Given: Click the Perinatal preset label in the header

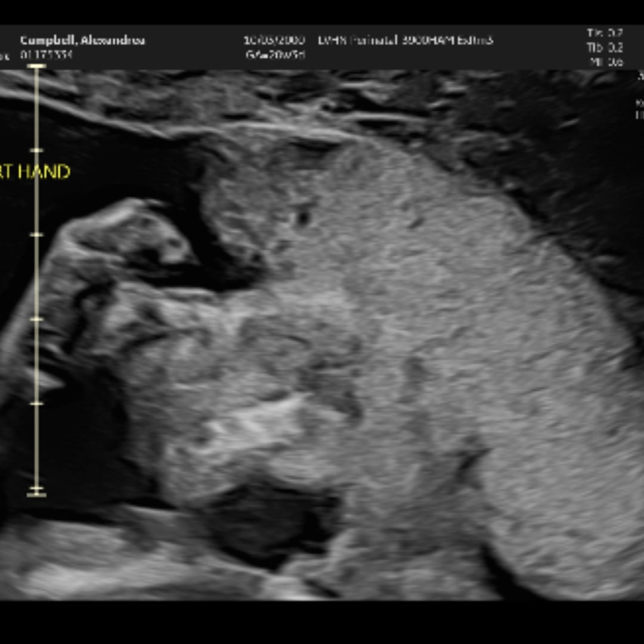Looking at the screenshot, I should pos(405,41).
